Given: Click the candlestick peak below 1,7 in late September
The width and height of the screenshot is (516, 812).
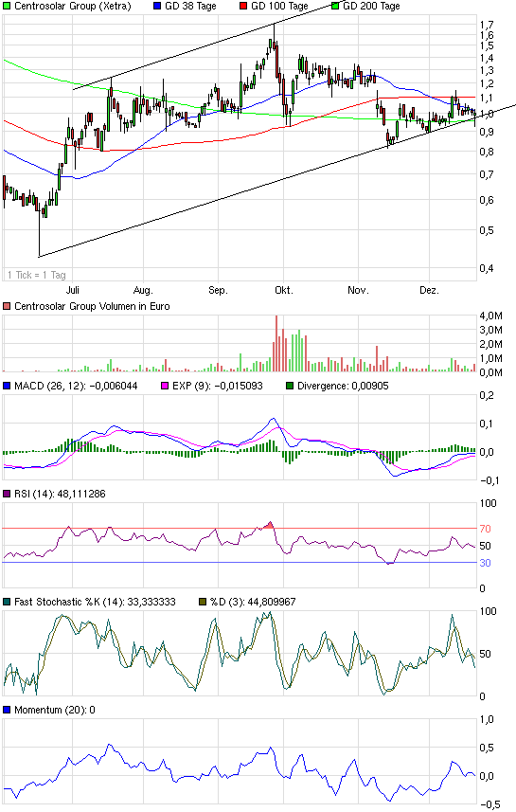Looking at the screenshot, I should click(274, 36).
